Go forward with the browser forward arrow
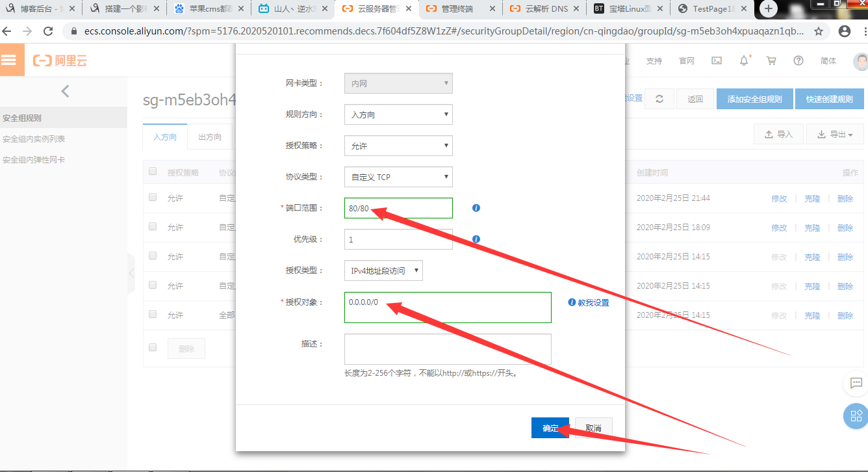868x472 pixels. tap(27, 31)
